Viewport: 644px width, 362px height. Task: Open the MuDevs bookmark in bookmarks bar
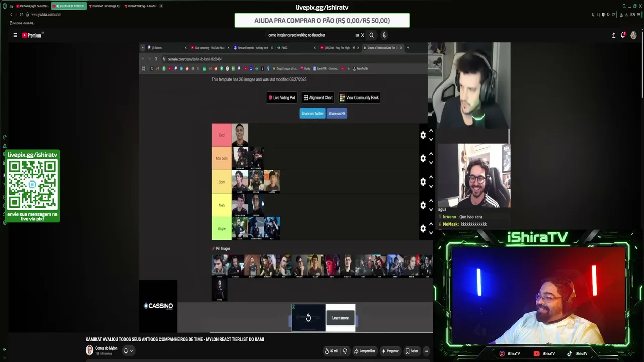[23, 23]
